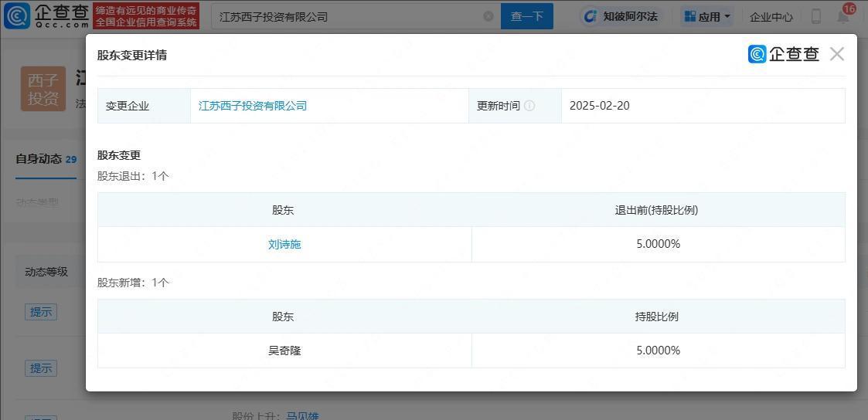868x420 pixels.
Task: Click the info icon beside 更新时间
Action: [529, 106]
